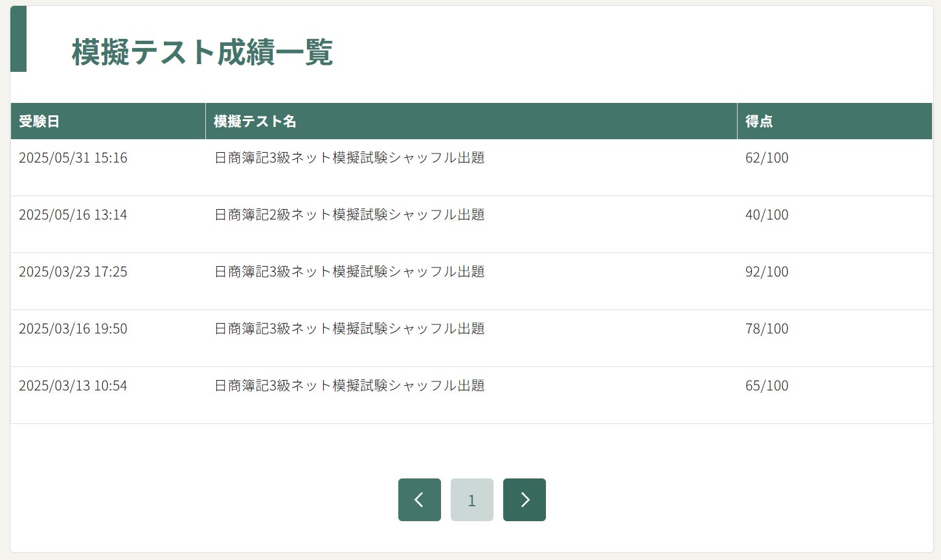Open the 日商簿記2級ネット模擬試験 result row
Screen dimensions: 941x560
click(349, 215)
